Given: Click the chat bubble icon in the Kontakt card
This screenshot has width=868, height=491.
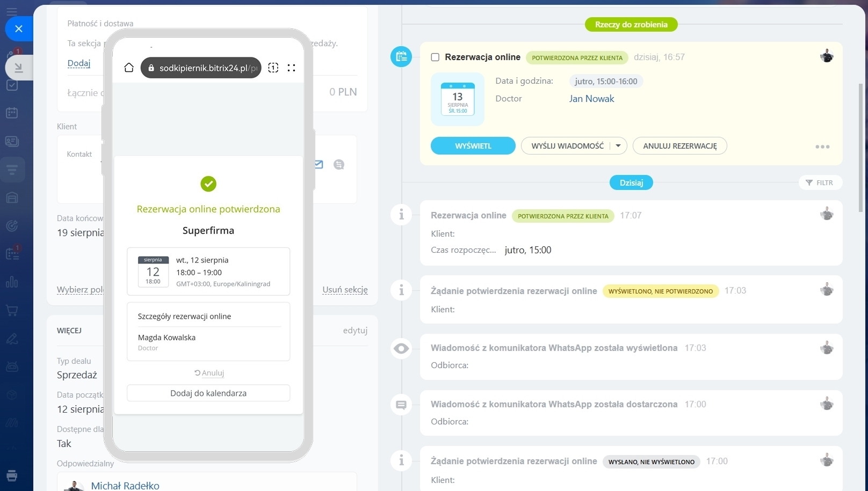Looking at the screenshot, I should (339, 165).
